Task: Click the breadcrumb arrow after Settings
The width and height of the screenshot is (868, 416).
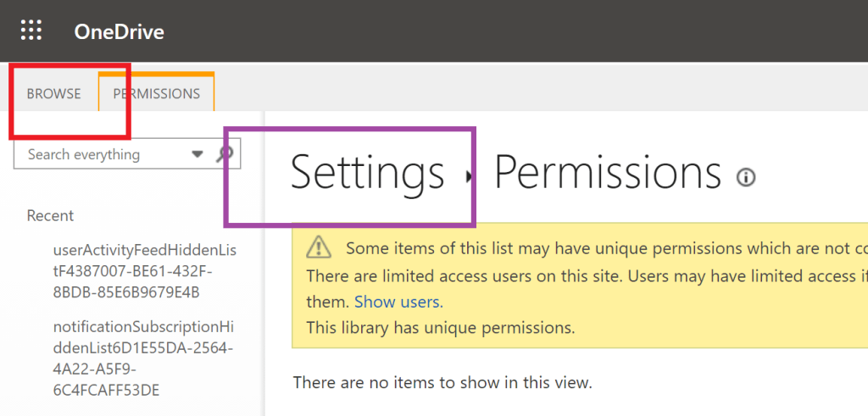Action: click(x=469, y=175)
